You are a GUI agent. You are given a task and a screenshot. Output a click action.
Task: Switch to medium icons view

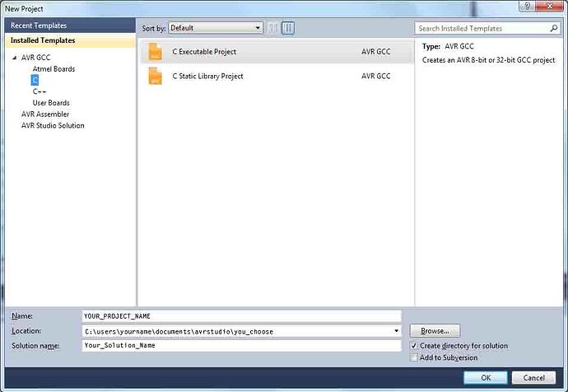coord(288,28)
